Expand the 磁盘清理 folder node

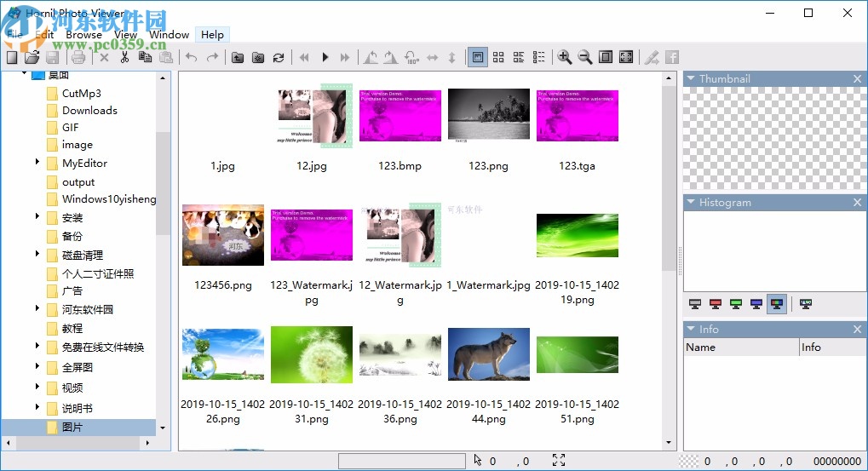click(37, 254)
